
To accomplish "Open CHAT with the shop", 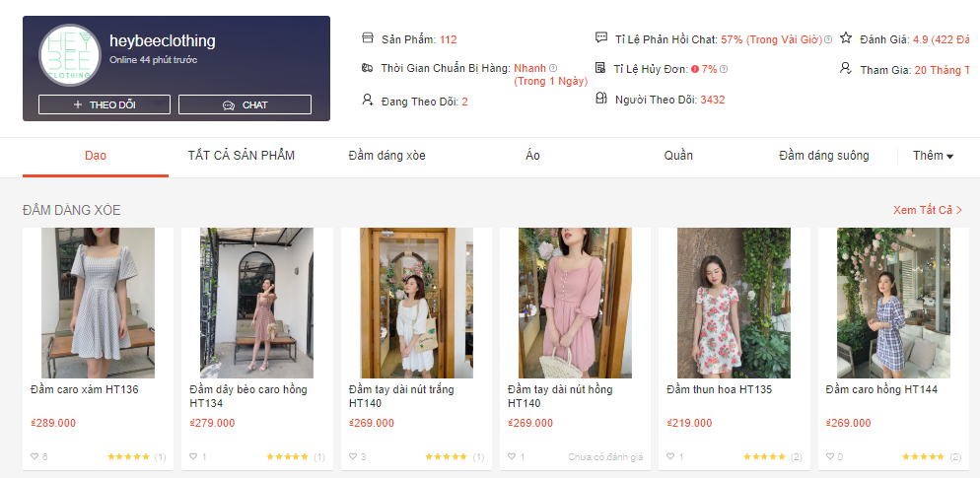I will (245, 104).
